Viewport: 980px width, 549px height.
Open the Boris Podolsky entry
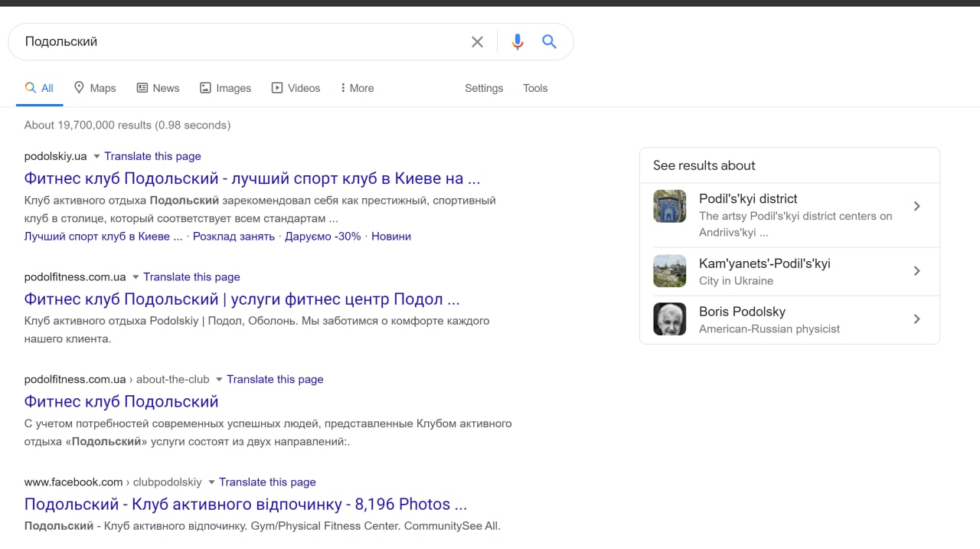pyautogui.click(x=789, y=320)
